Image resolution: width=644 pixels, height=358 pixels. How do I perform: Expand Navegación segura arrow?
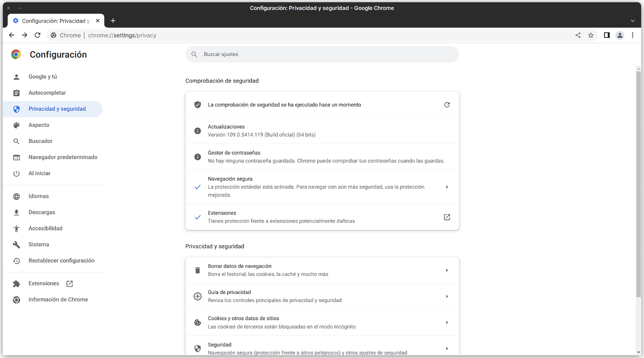(447, 187)
